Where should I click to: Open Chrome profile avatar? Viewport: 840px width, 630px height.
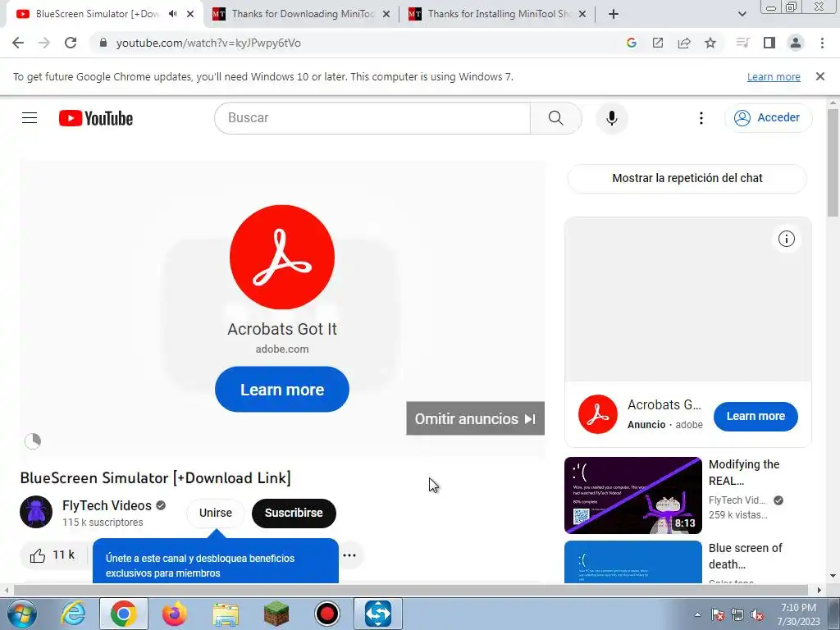[796, 43]
